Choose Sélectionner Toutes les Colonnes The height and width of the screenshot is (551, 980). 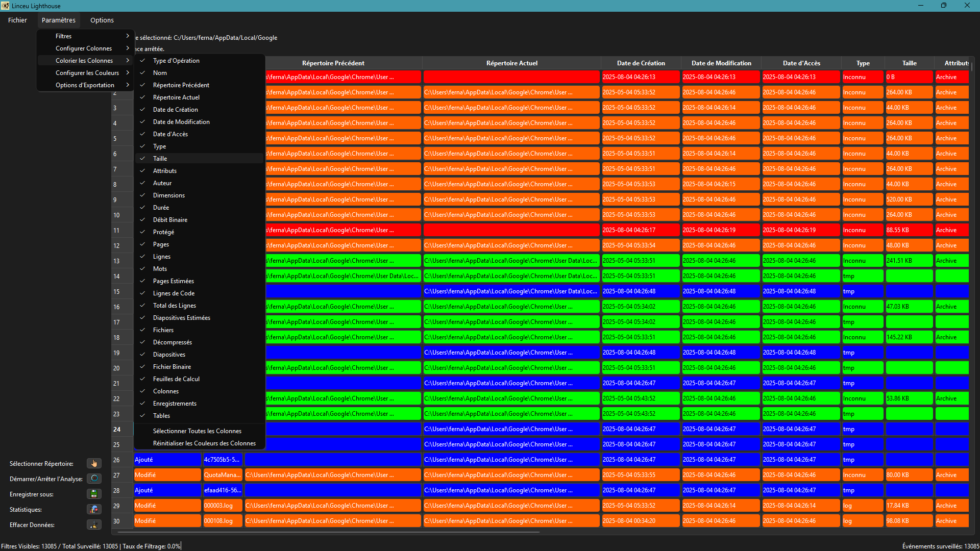197,431
